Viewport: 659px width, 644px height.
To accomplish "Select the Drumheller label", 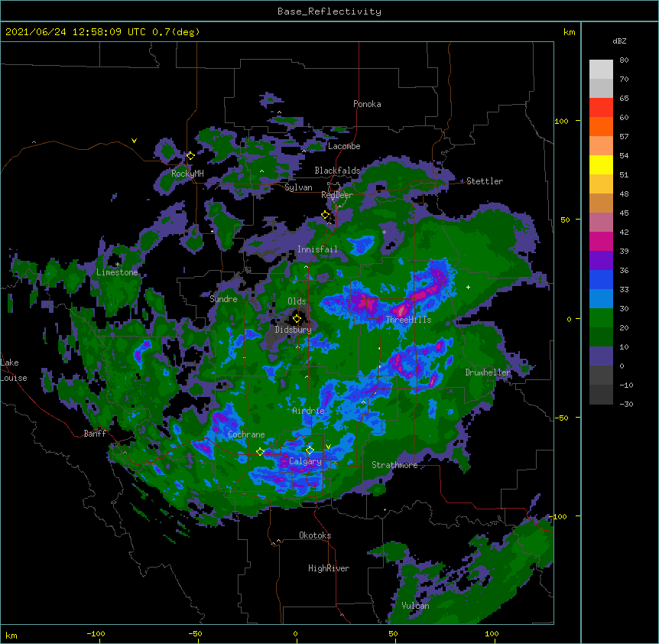I will [x=489, y=372].
